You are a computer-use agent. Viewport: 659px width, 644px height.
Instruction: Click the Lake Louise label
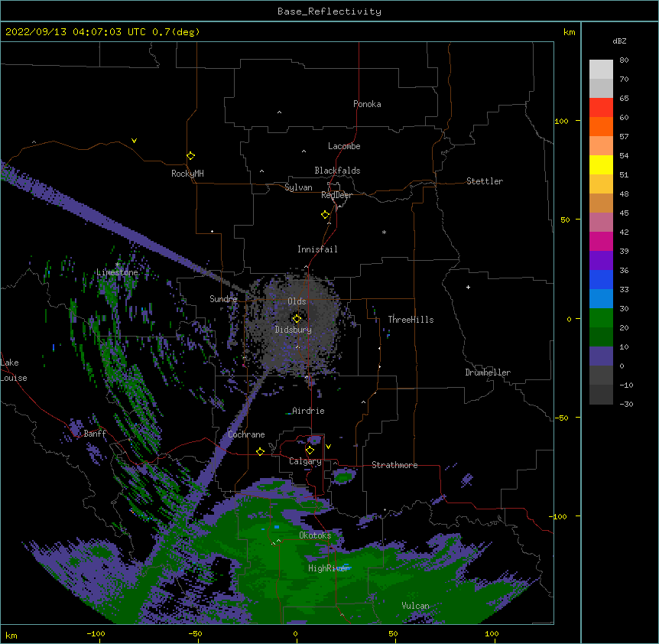14,370
